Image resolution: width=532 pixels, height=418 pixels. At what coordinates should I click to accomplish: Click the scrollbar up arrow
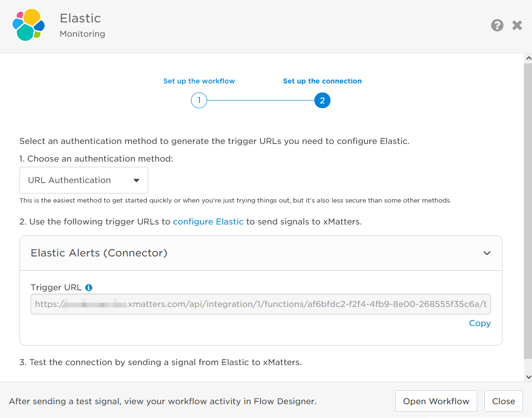pos(528,58)
